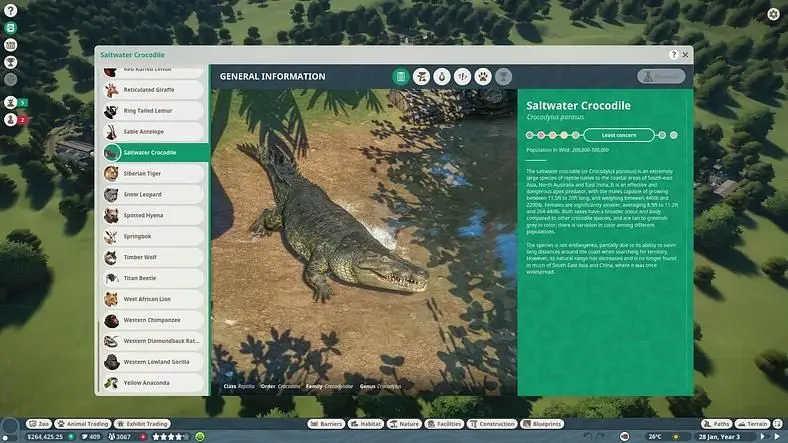Click the zoo star rating
The height and width of the screenshot is (443, 788).
(171, 437)
